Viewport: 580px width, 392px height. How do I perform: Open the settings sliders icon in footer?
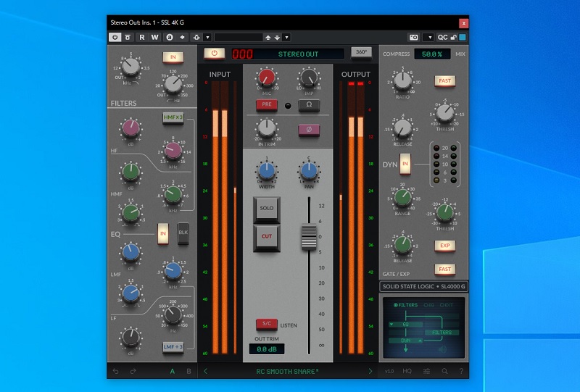click(426, 371)
